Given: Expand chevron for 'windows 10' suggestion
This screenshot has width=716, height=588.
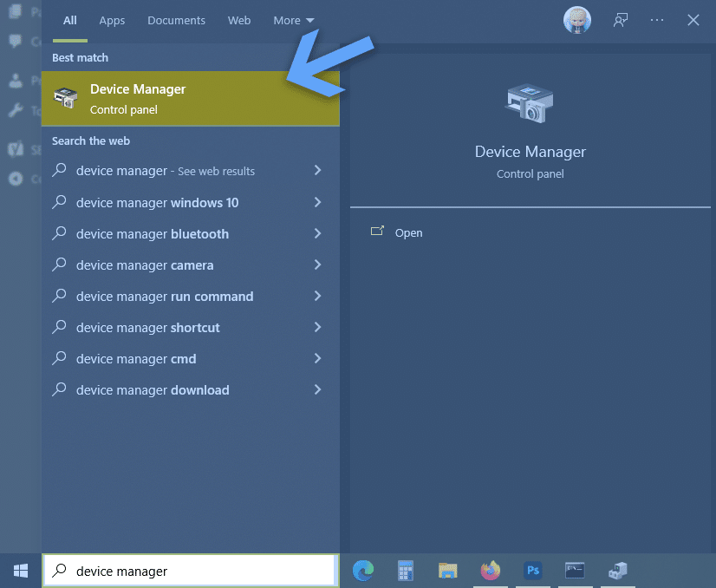Looking at the screenshot, I should [318, 202].
